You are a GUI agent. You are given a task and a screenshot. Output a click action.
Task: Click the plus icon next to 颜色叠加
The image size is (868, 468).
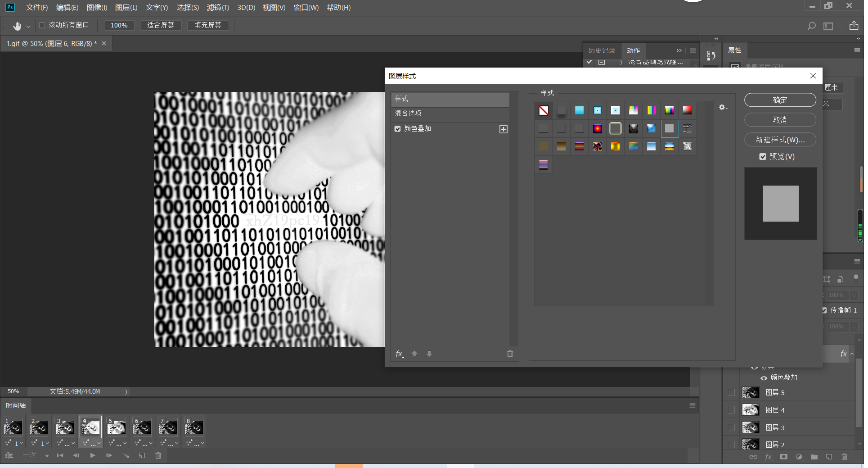coord(504,129)
